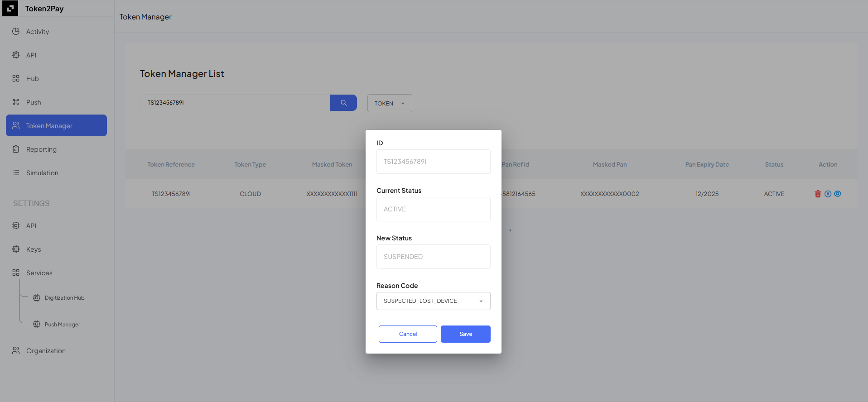868x402 pixels.
Task: Open the Organization menu item
Action: point(46,351)
